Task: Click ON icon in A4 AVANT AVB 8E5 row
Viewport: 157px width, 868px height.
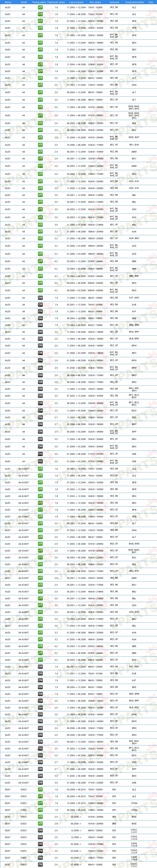Action: coord(40,673)
